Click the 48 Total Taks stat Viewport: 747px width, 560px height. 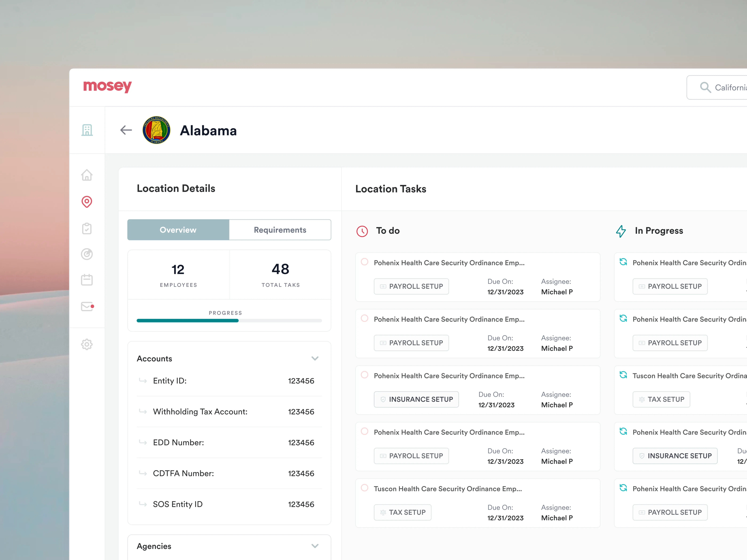tap(280, 275)
